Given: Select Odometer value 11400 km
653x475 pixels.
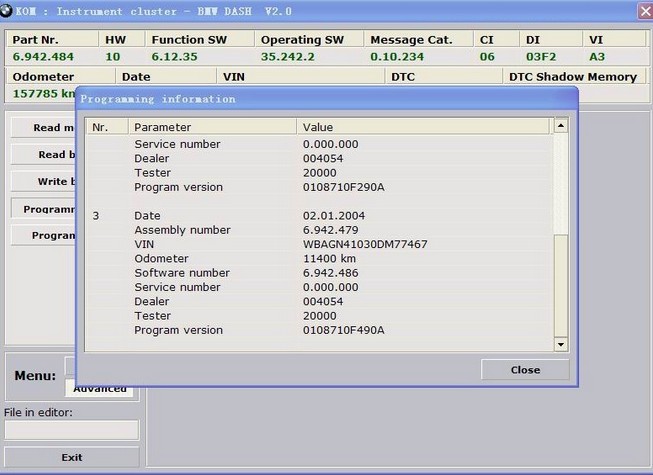Looking at the screenshot, I should [x=329, y=259].
